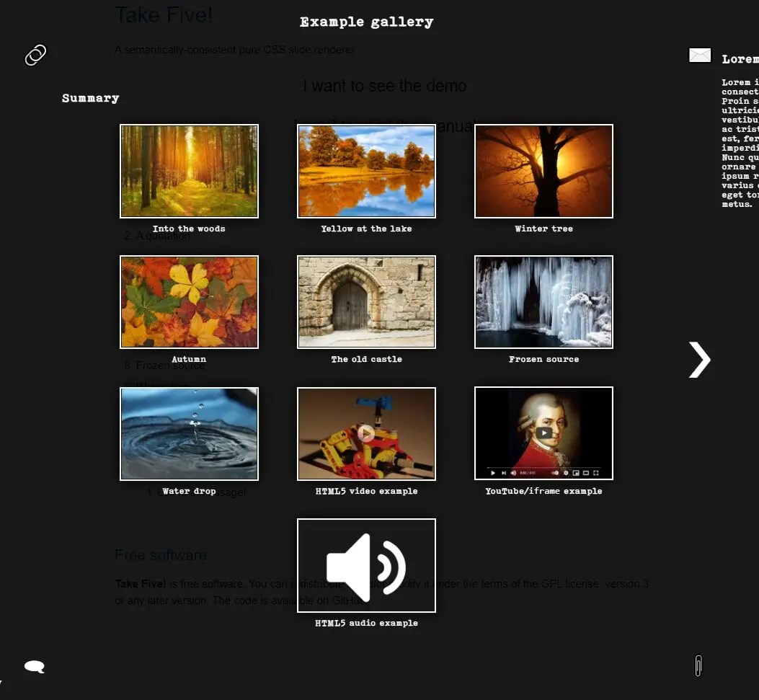Select the Example gallery heading
This screenshot has width=759, height=700.
[x=366, y=22]
